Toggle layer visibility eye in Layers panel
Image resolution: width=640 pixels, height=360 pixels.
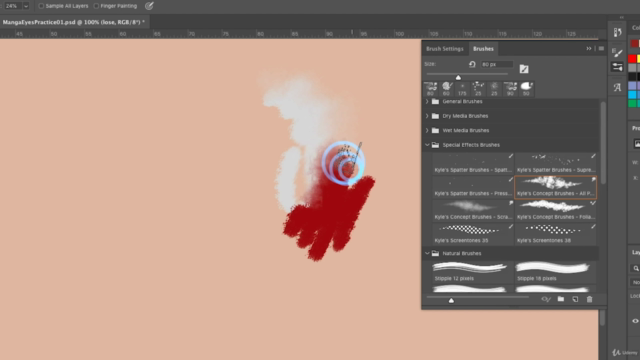point(636,321)
